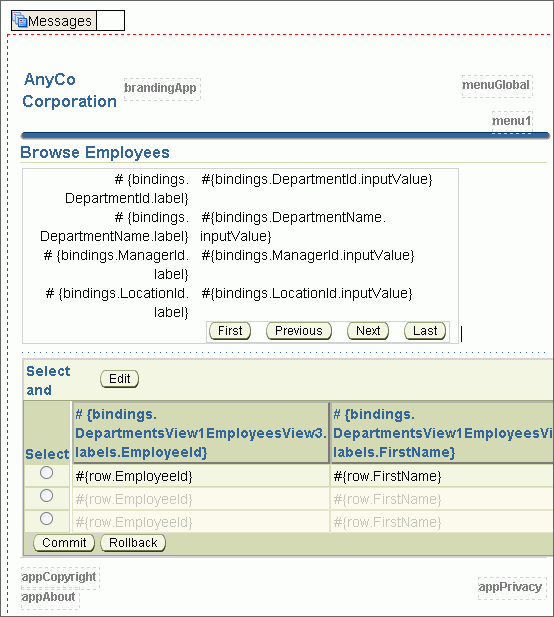Click the DepartmentId.label binding text
This screenshot has width=554, height=617.
[x=127, y=189]
